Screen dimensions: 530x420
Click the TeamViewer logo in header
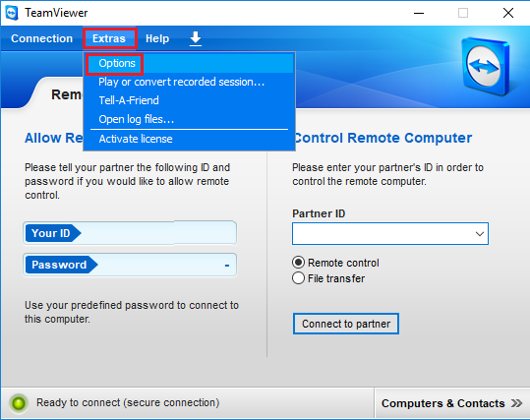pos(486,66)
